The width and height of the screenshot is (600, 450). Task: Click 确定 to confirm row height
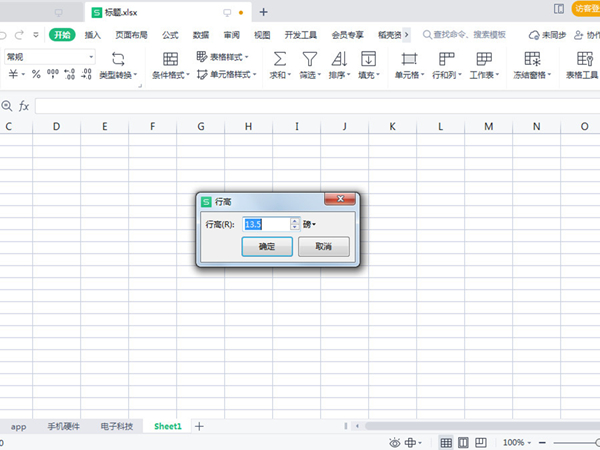tap(267, 246)
